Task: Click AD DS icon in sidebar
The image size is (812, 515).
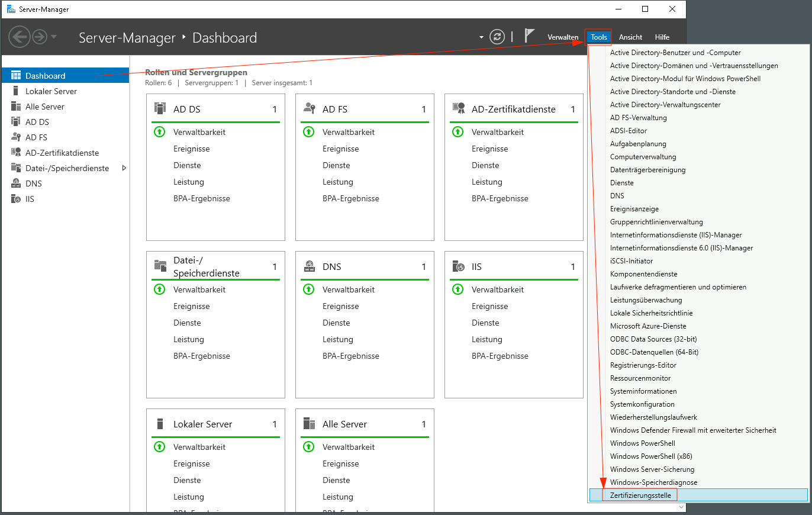Action: pyautogui.click(x=15, y=121)
